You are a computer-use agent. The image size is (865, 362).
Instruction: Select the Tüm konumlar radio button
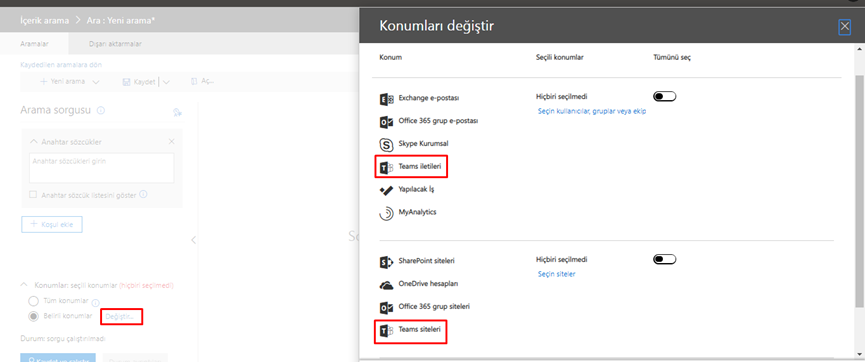[33, 301]
